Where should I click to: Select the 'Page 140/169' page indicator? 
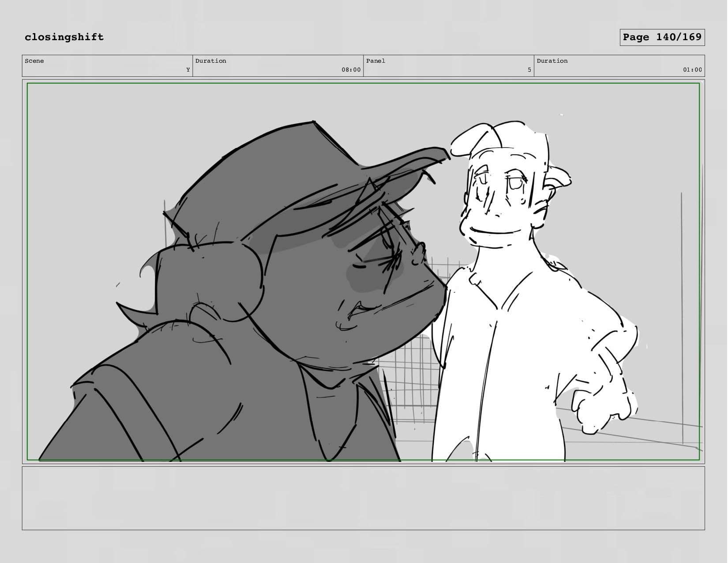tap(662, 38)
